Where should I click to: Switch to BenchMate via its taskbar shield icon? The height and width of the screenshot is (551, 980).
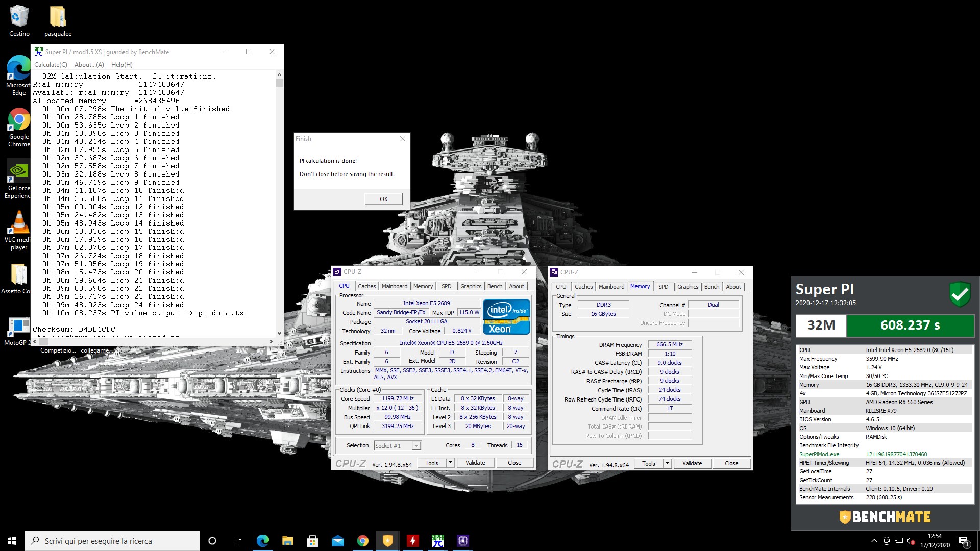(387, 541)
